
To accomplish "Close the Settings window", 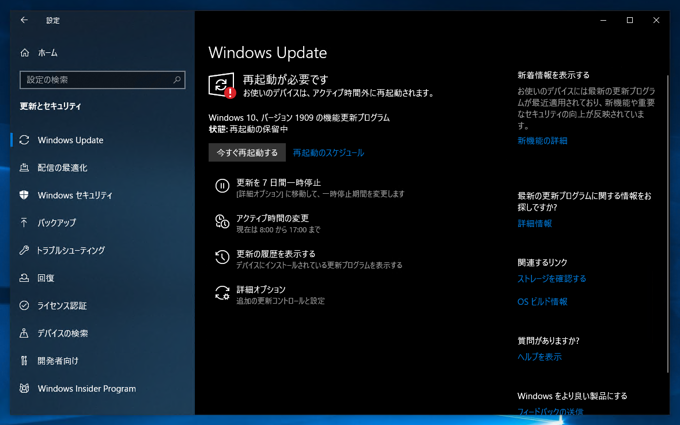I will coord(656,20).
